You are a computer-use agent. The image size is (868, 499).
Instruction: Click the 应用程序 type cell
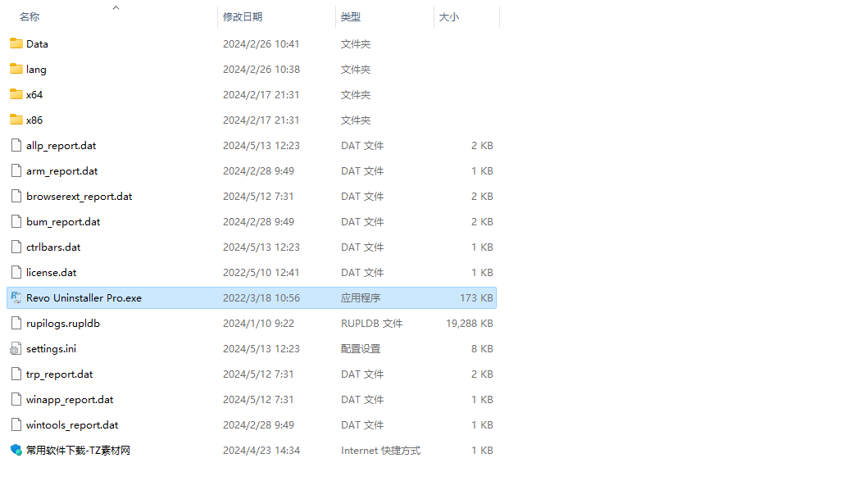coord(361,298)
